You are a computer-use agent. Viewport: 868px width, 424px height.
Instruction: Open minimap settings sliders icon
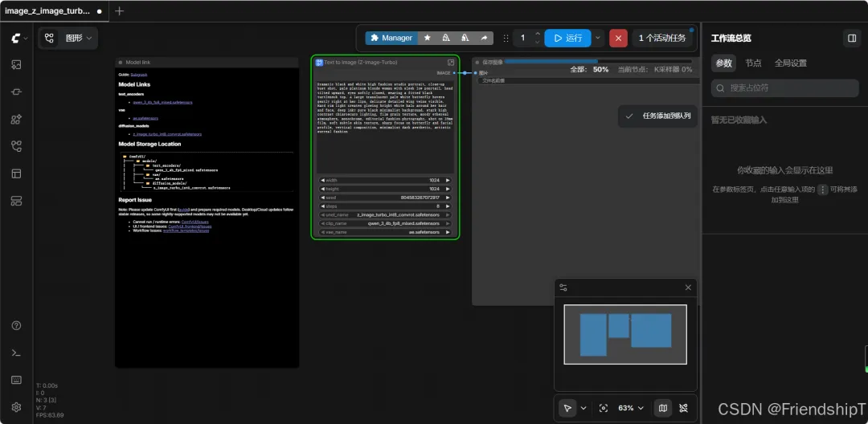(563, 287)
